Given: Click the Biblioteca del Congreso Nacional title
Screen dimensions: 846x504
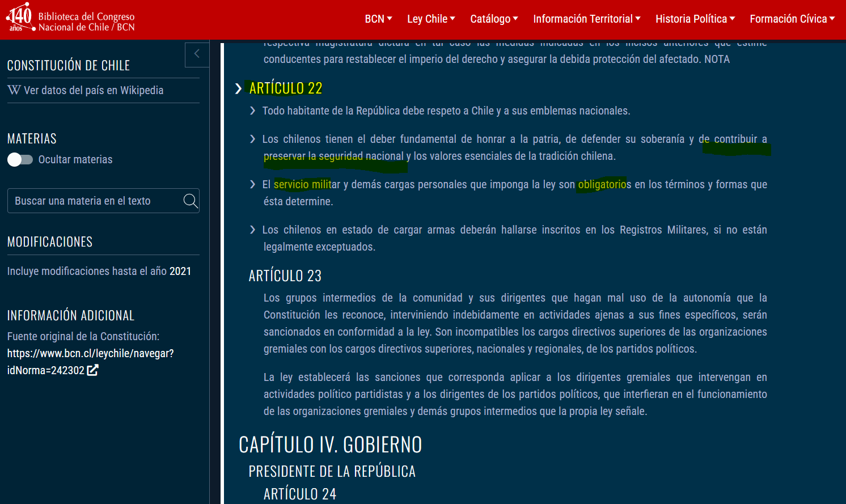Looking at the screenshot, I should 87,22.
